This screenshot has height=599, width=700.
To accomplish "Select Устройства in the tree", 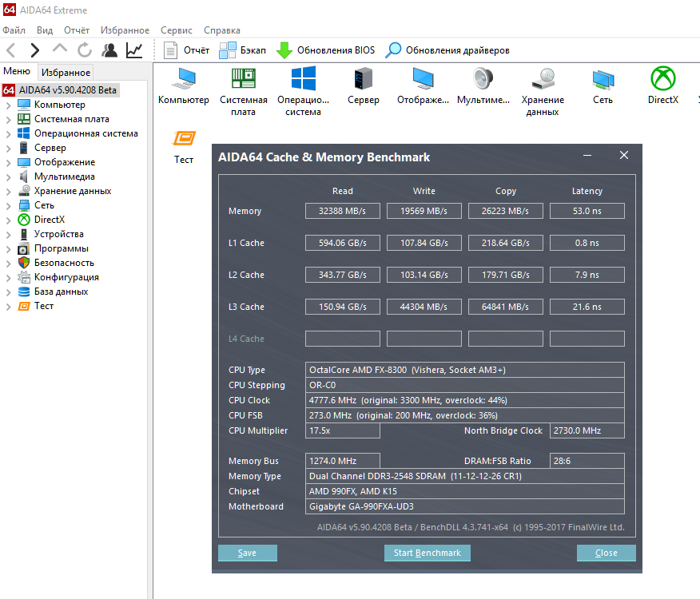I will (x=58, y=234).
